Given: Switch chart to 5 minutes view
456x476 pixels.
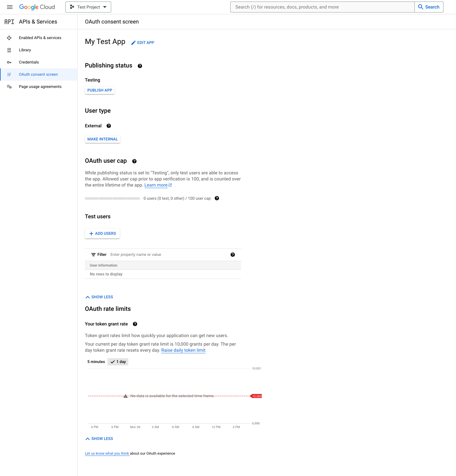Looking at the screenshot, I should pos(96,362).
